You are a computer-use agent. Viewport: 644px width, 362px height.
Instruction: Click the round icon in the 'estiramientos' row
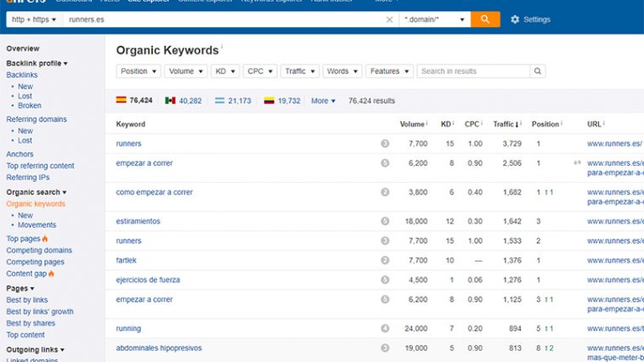pos(385,221)
